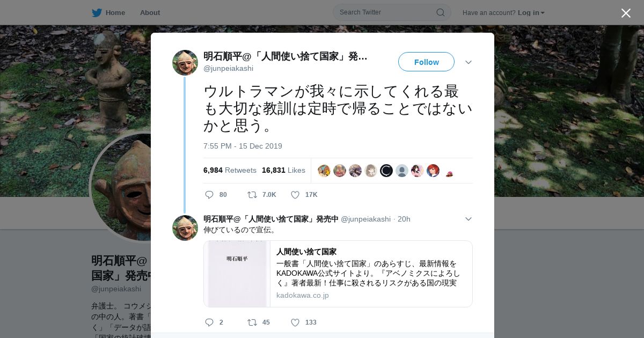Screen dimensions: 644x338
Task: Close the tweet overlay with the X
Action: click(x=626, y=13)
